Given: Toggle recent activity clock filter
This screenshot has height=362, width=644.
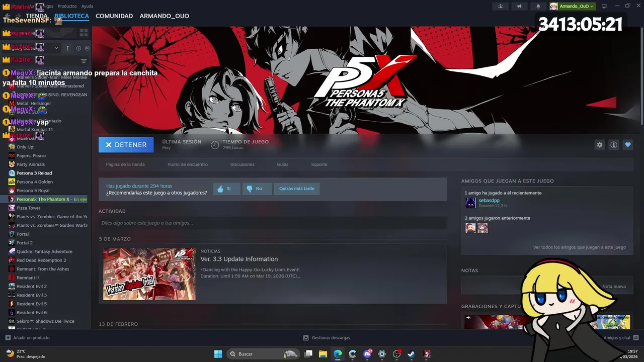Looking at the screenshot, I should (78, 48).
